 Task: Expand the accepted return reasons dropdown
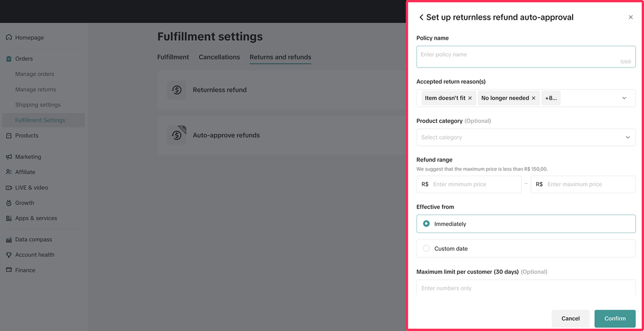coord(624,98)
